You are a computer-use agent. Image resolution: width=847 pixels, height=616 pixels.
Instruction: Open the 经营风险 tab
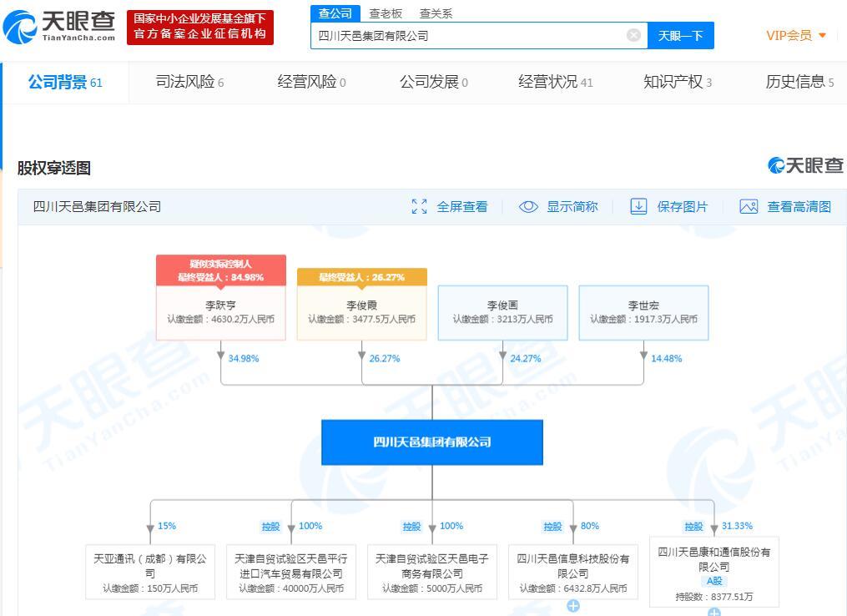point(312,82)
